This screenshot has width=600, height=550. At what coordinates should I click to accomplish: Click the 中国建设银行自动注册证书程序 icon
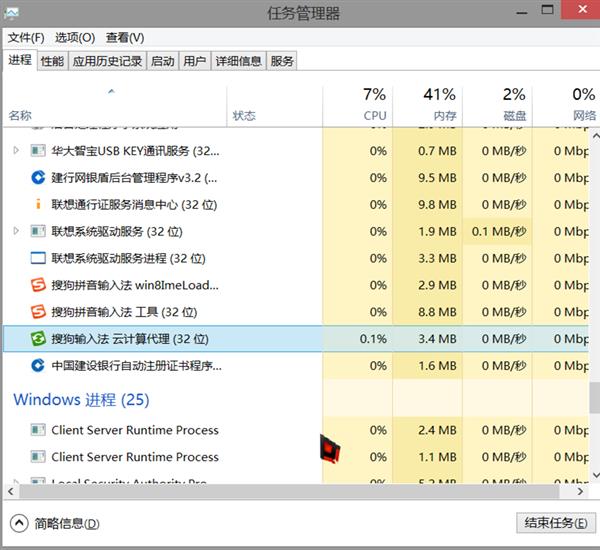tap(38, 366)
